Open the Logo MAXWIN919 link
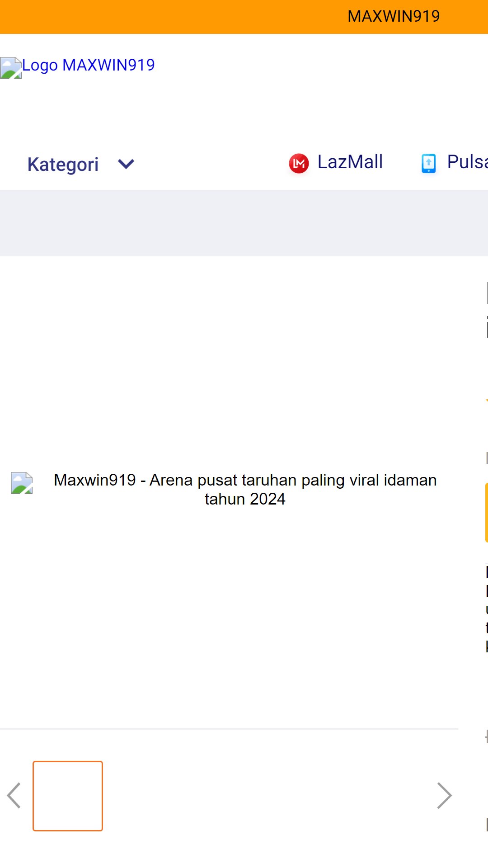This screenshot has height=868, width=488. (88, 65)
